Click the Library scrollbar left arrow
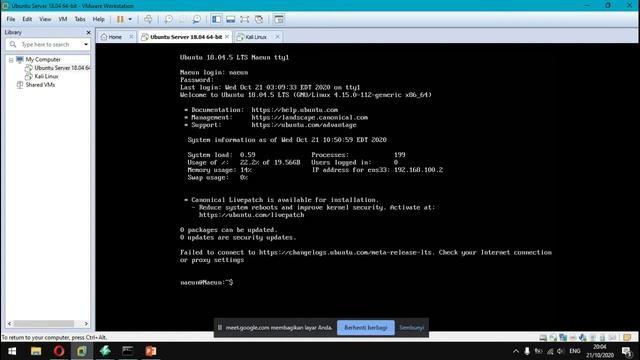Image resolution: width=640 pixels, height=360 pixels. pos(9,324)
